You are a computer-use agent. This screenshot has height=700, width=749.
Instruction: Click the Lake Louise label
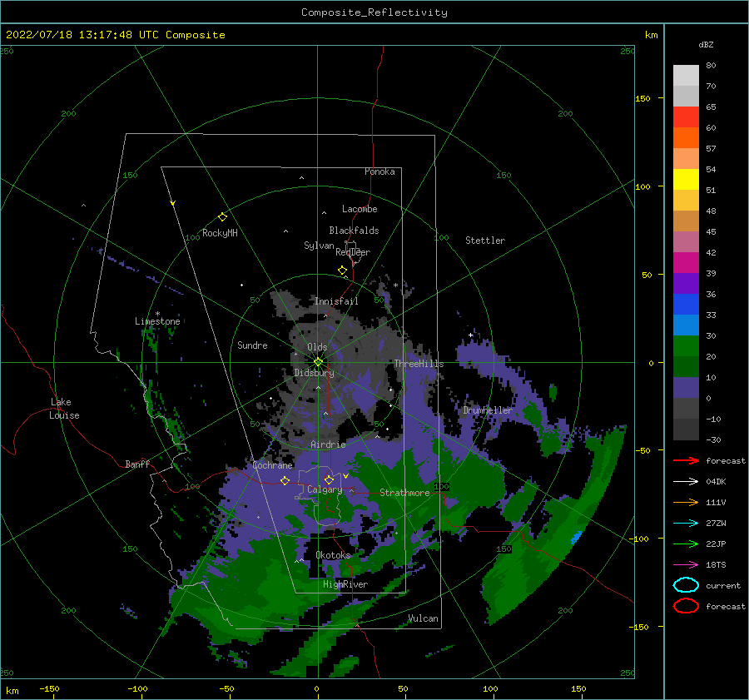(x=64, y=409)
